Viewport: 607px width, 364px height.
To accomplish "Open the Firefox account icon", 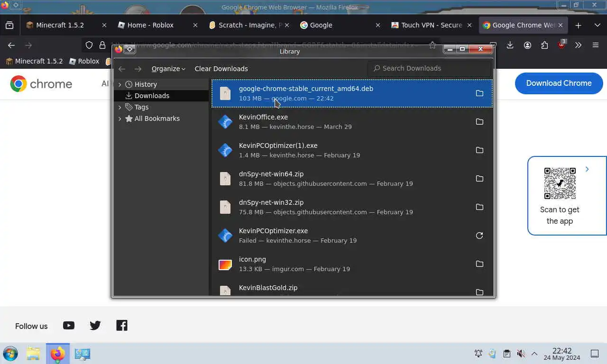I will coord(527,45).
